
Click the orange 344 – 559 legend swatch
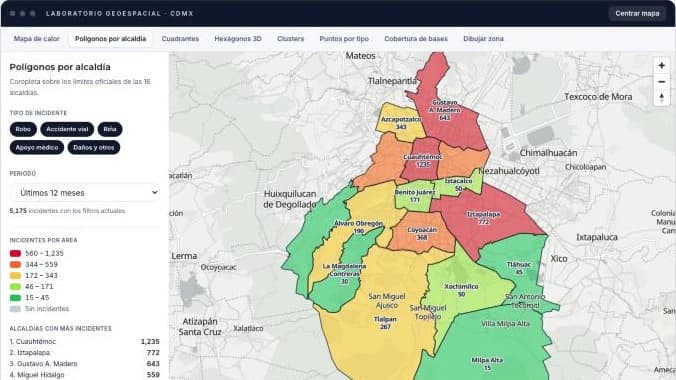pyautogui.click(x=15, y=264)
